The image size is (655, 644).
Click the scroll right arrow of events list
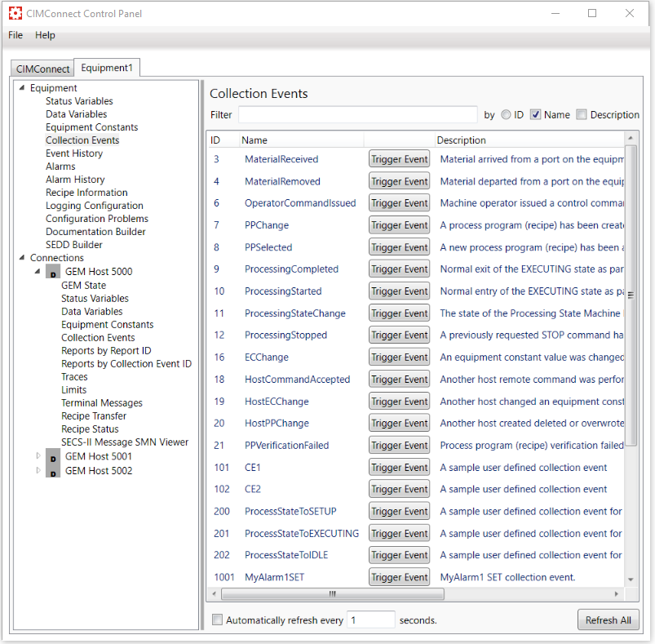tap(617, 594)
